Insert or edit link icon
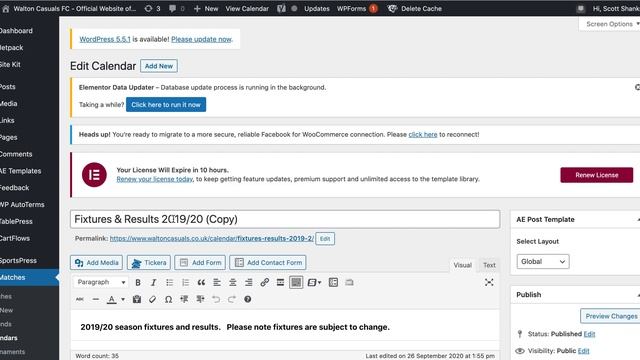The height and width of the screenshot is (360, 640). (264, 282)
